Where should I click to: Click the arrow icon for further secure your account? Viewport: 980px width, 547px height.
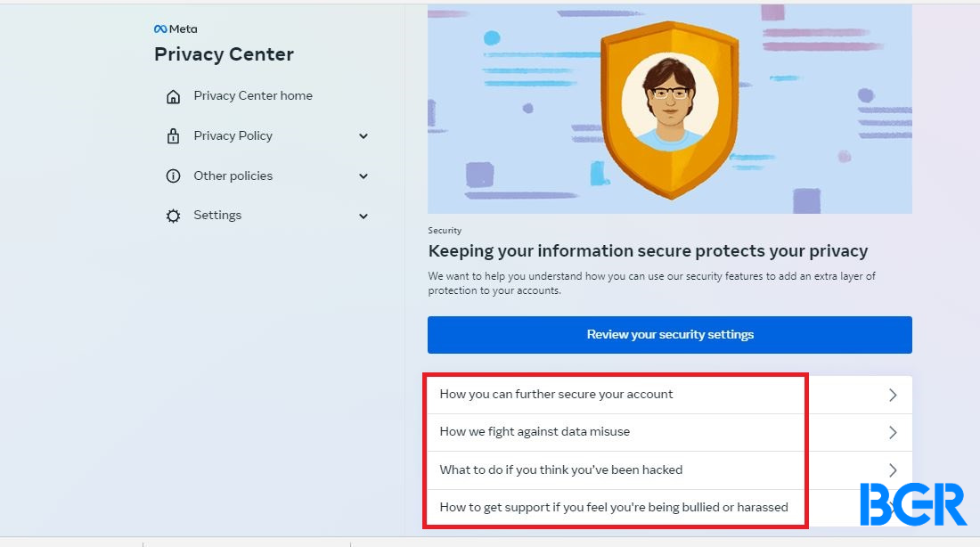[x=893, y=395]
